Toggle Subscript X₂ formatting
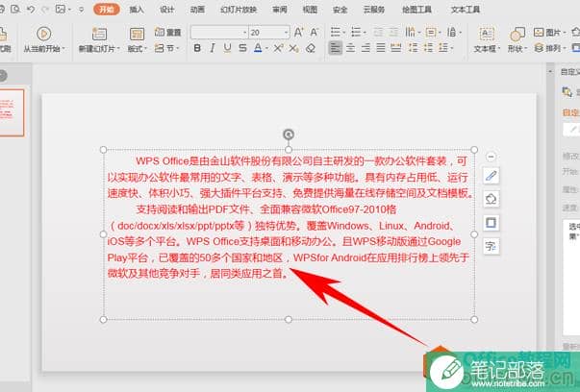The width and height of the screenshot is (580, 392). (293, 48)
